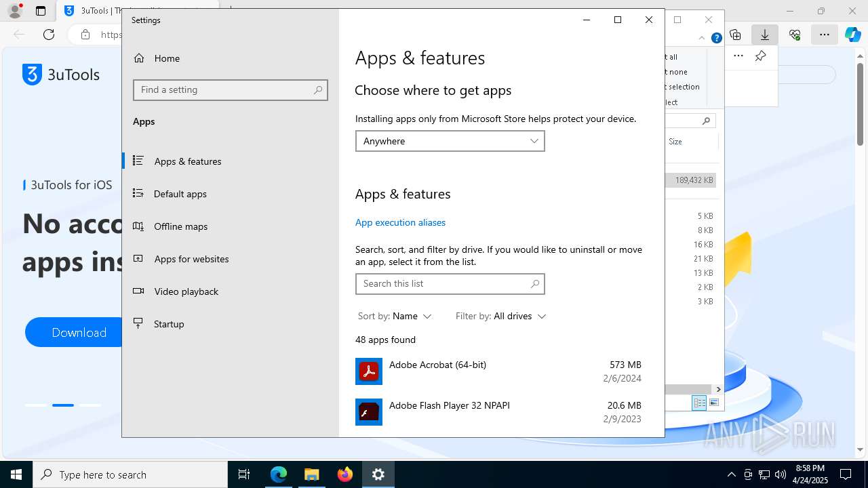Image resolution: width=868 pixels, height=488 pixels.
Task: Open Filter by All drives dropdown
Action: pos(500,316)
